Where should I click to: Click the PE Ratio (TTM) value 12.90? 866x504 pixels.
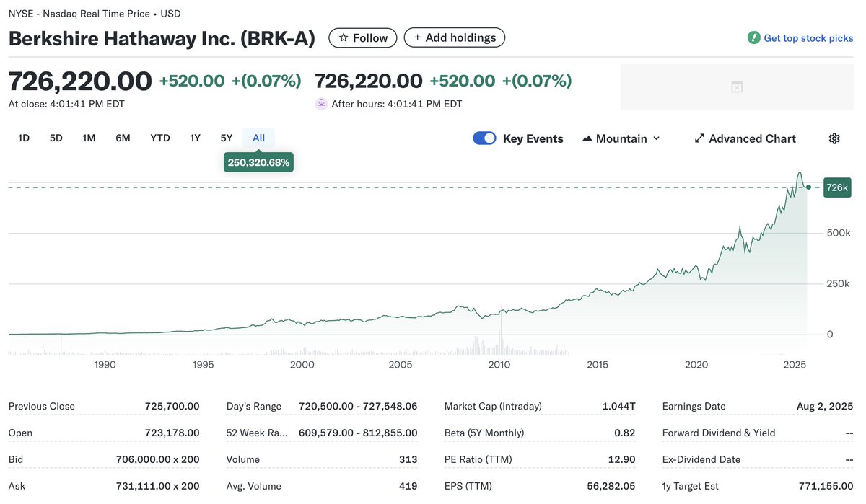pos(621,459)
